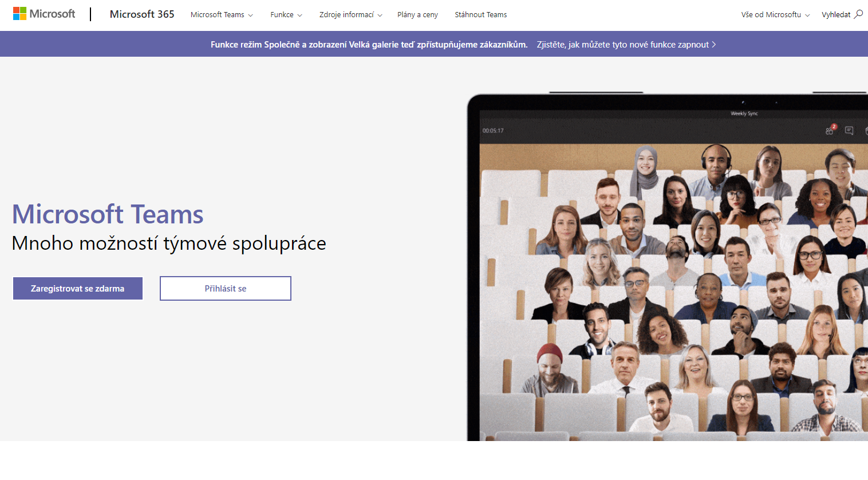Click the Vyhledat search label
This screenshot has height=480, width=868.
tap(836, 15)
